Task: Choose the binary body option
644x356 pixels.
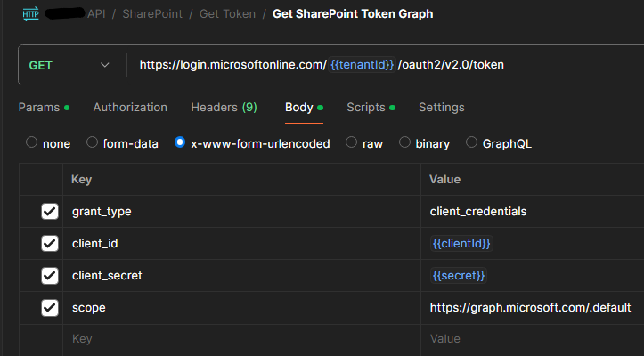Action: coord(405,142)
